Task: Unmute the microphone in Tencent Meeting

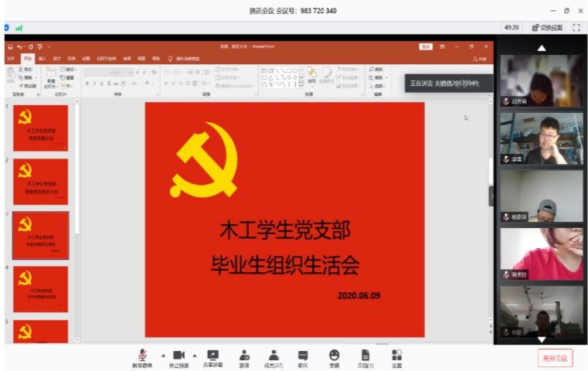Action: coord(142,358)
